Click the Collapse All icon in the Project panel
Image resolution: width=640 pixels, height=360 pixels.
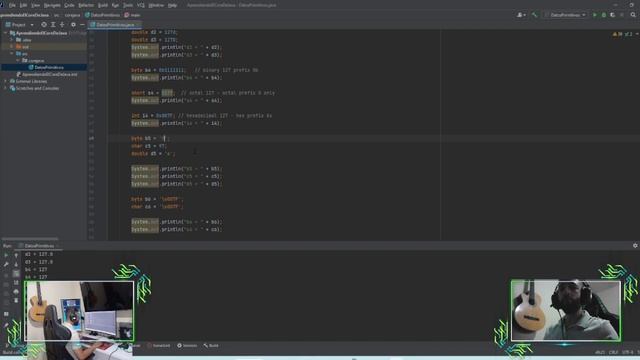[62, 24]
